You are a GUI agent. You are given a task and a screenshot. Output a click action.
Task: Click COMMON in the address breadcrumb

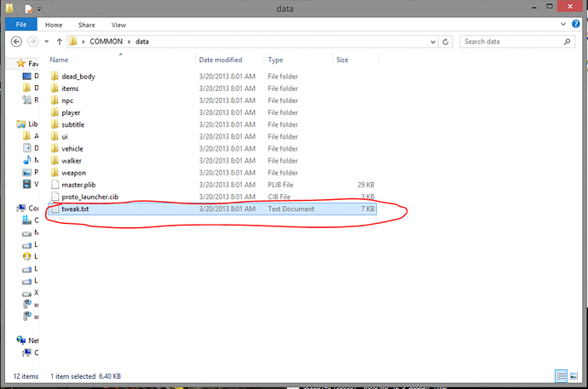pyautogui.click(x=106, y=42)
